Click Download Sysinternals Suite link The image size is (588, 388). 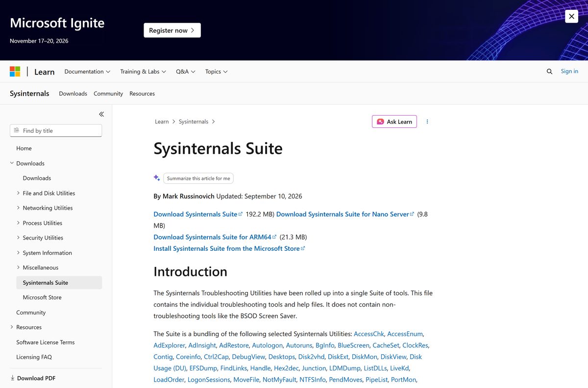coord(198,214)
